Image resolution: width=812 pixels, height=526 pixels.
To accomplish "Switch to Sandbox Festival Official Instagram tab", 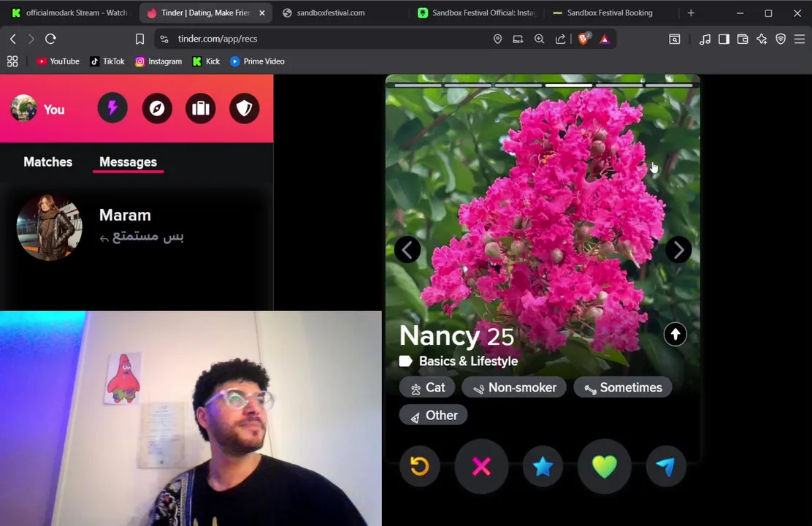I will click(x=478, y=13).
